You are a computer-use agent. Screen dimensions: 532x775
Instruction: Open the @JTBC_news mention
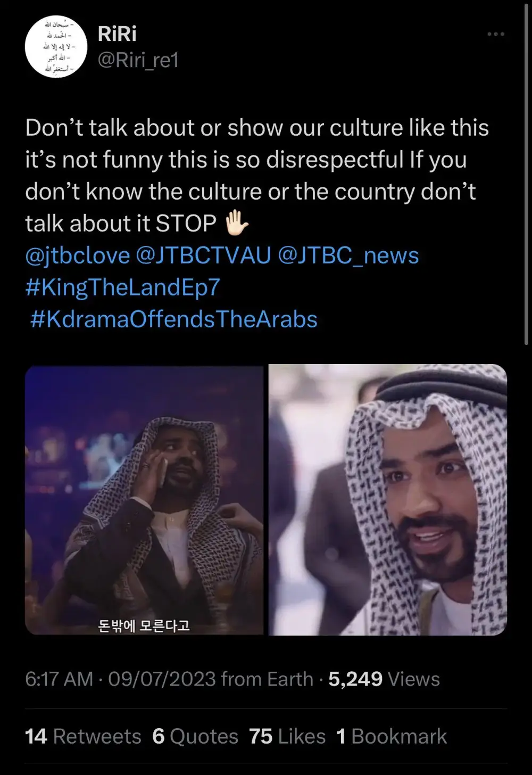coord(348,255)
